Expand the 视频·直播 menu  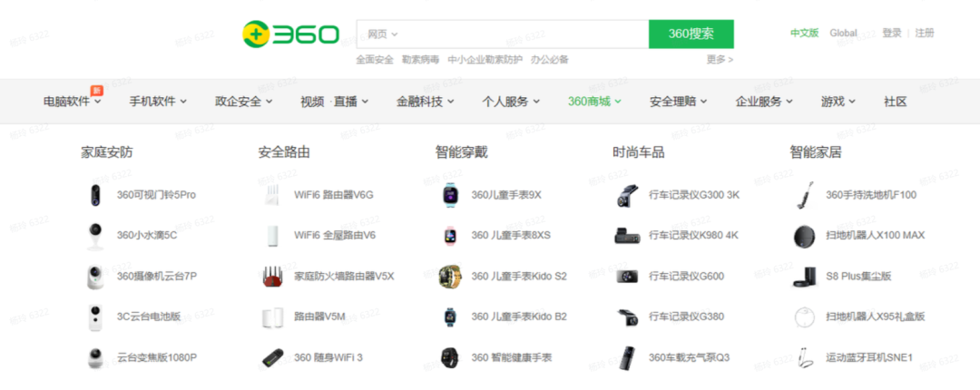(334, 102)
